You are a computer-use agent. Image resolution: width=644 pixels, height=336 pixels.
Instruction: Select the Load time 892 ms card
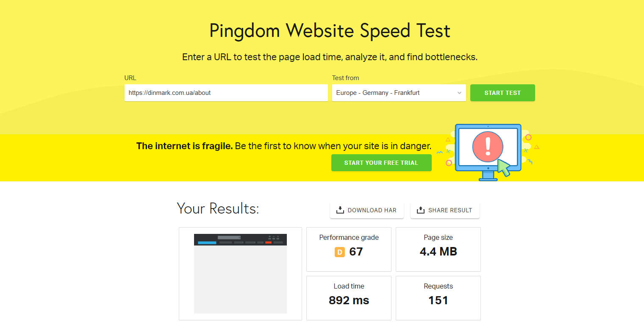point(349,298)
